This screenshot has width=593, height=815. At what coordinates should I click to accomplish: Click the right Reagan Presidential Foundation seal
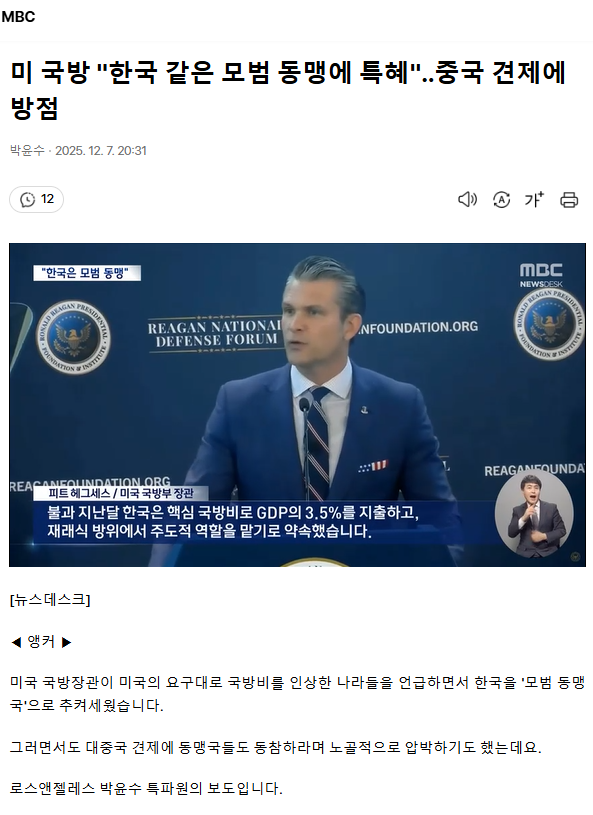point(549,325)
